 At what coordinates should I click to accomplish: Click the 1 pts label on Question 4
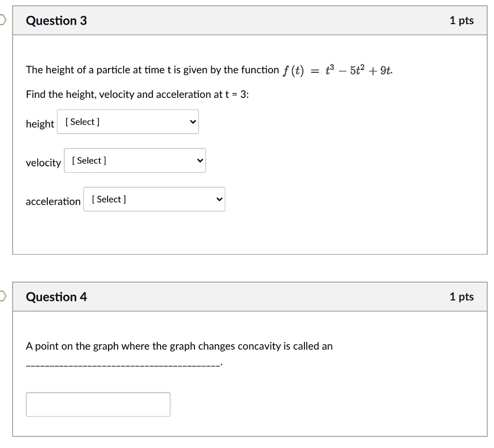pos(462,297)
